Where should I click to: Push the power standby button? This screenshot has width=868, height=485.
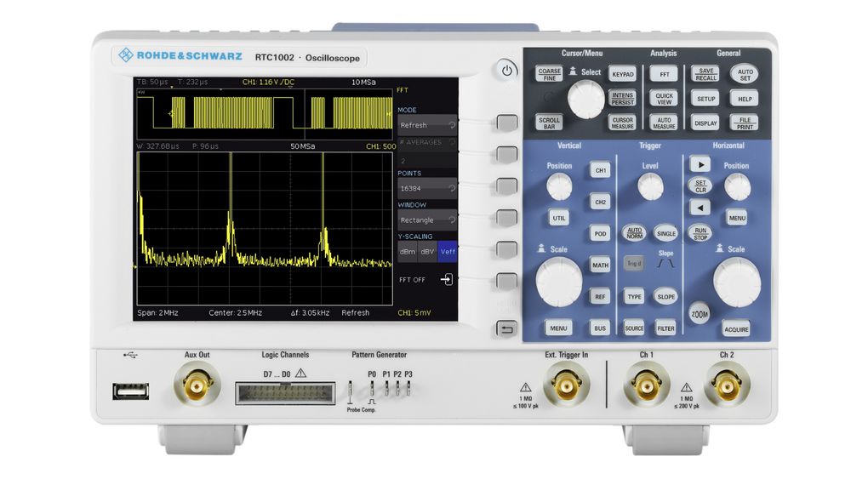pos(506,71)
